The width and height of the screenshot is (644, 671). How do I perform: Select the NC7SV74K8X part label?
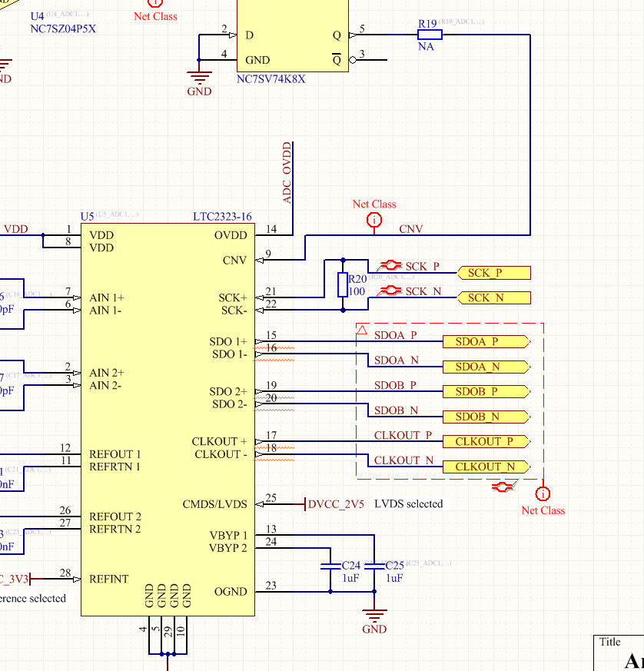[x=271, y=79]
